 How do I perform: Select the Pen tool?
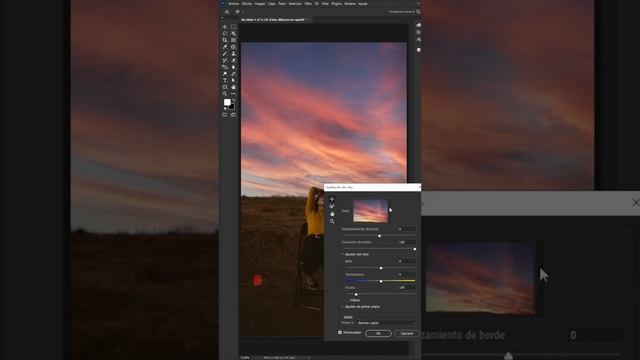tap(233, 74)
